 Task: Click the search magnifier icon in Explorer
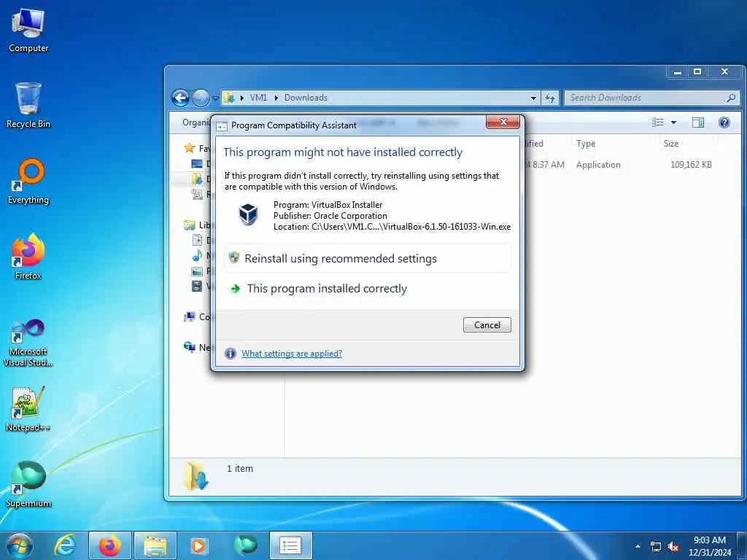point(731,98)
